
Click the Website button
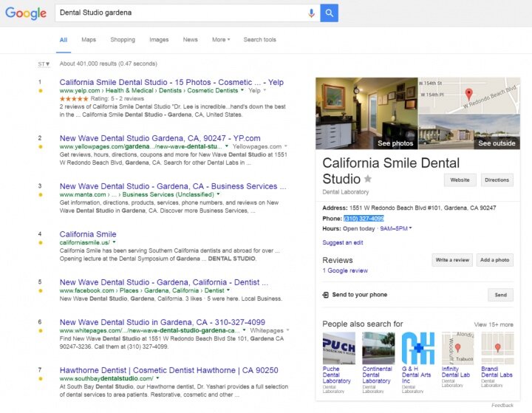460,180
